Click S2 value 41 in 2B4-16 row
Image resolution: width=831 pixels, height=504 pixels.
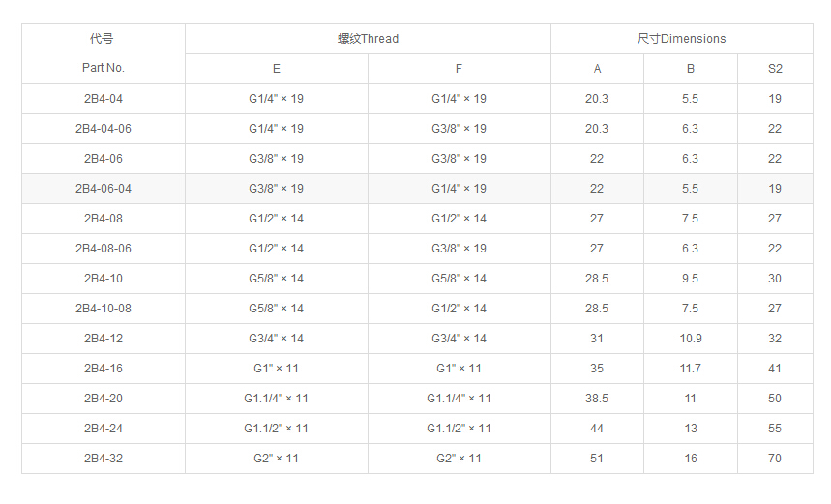click(x=775, y=369)
